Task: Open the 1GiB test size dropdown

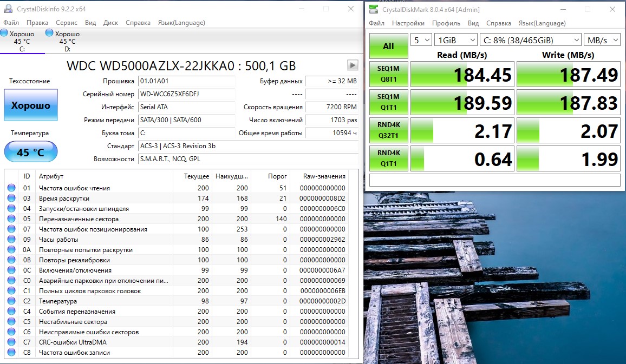Action: pos(455,40)
